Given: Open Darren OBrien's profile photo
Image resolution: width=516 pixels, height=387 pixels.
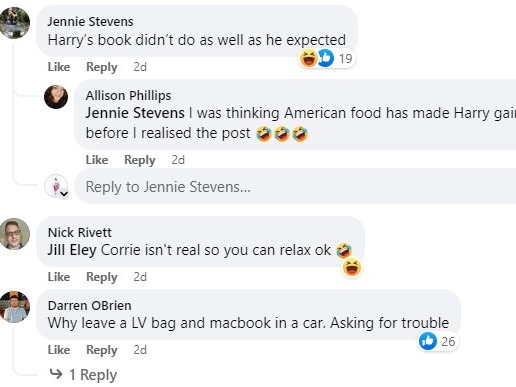Looking at the screenshot, I should click(x=14, y=307).
